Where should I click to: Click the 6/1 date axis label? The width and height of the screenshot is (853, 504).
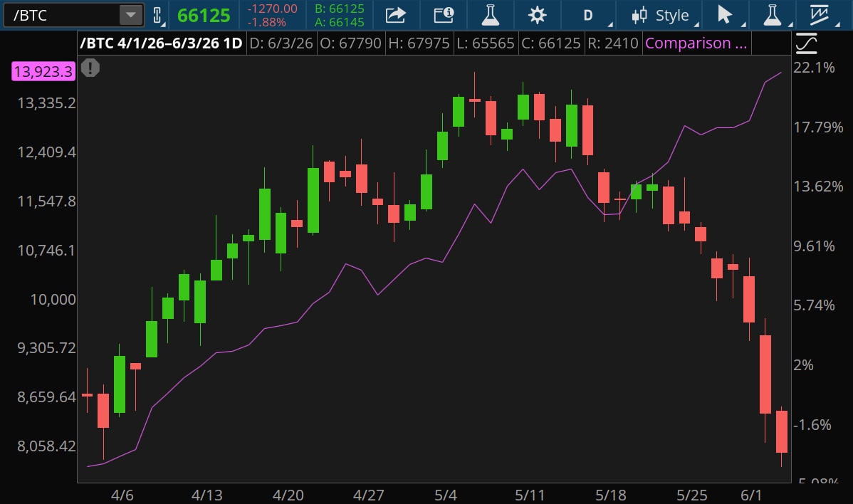pos(751,495)
